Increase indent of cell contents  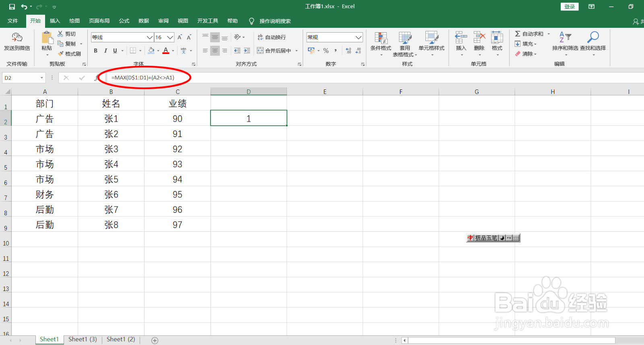247,50
